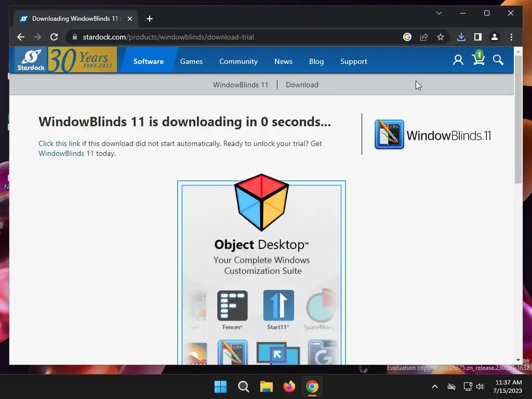Screen dimensions: 532x399
Task: Click the WindowBlinds 11 product logo
Action: [x=433, y=135]
